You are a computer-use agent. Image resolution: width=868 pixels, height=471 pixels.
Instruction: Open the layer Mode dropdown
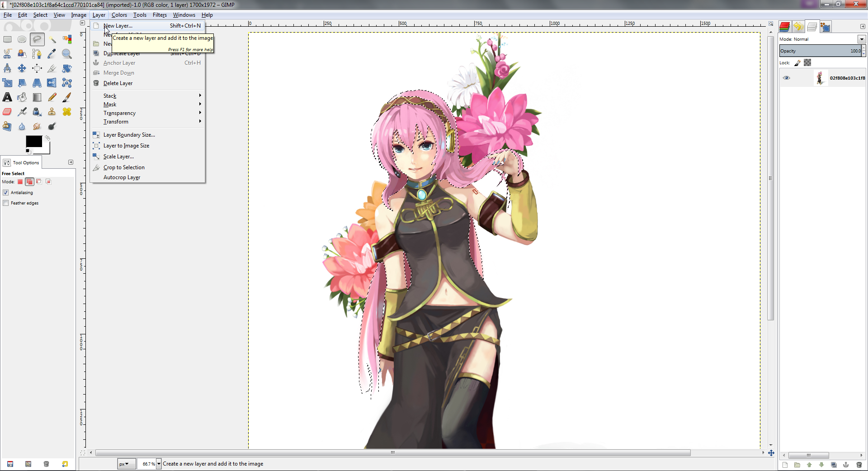click(x=862, y=39)
